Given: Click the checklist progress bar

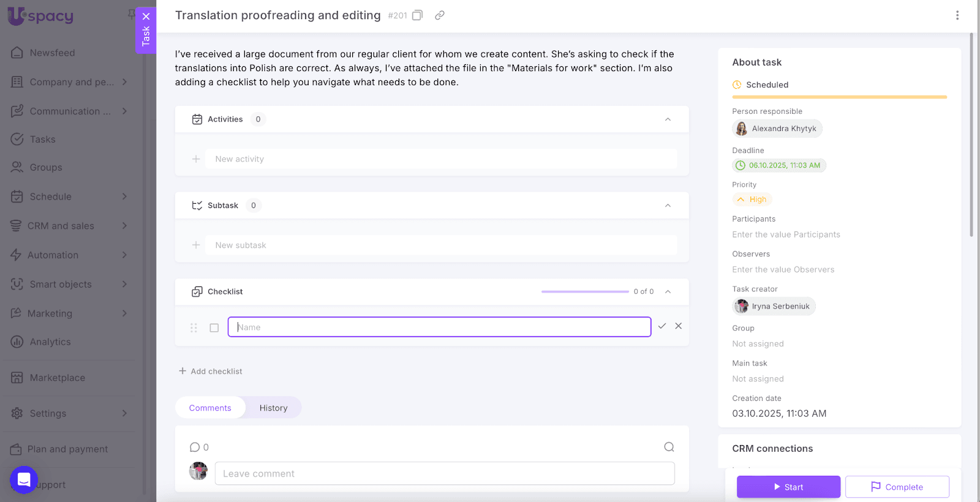Looking at the screenshot, I should tap(585, 292).
